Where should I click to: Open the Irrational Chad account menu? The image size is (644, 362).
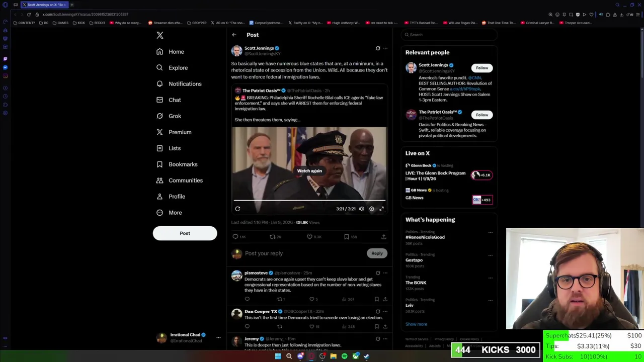tap(188, 337)
